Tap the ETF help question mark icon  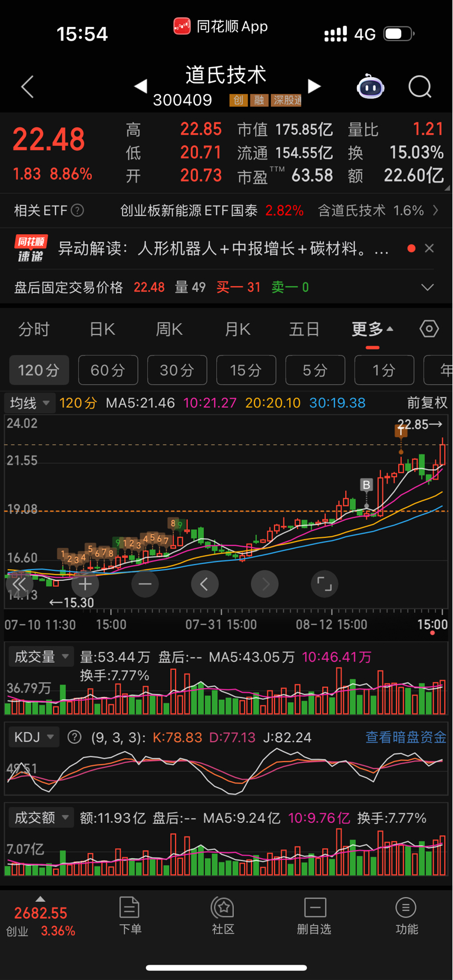(x=77, y=210)
